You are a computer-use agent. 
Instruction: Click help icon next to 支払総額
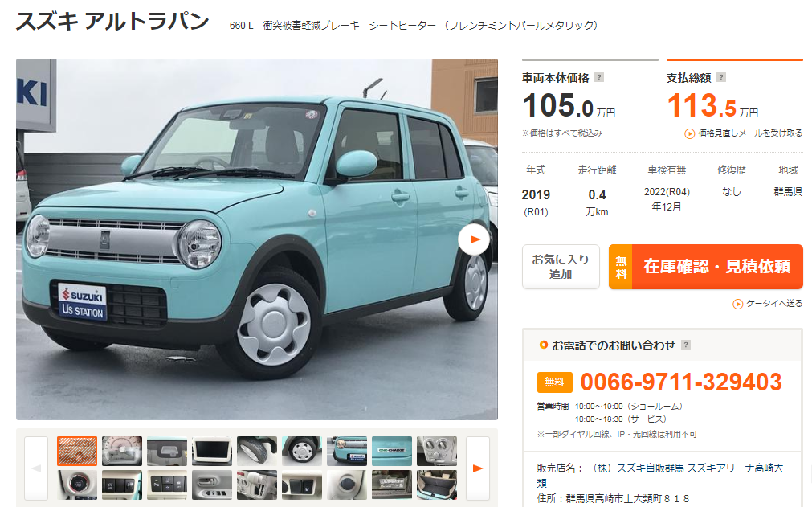(x=721, y=77)
